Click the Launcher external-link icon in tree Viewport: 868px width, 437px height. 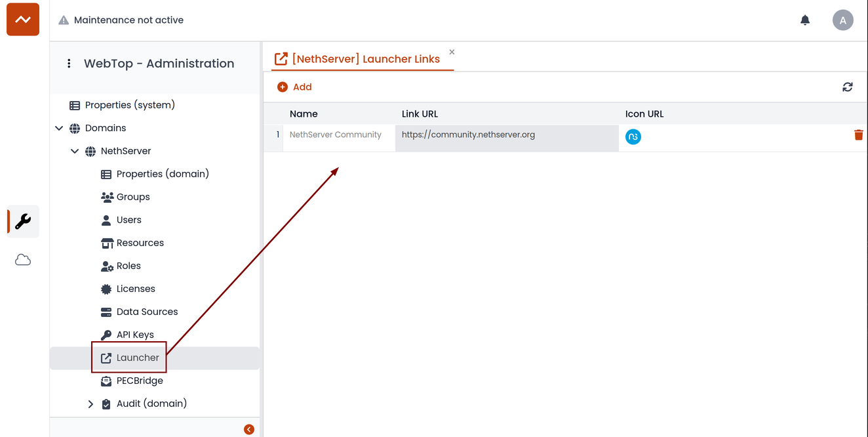(x=106, y=358)
